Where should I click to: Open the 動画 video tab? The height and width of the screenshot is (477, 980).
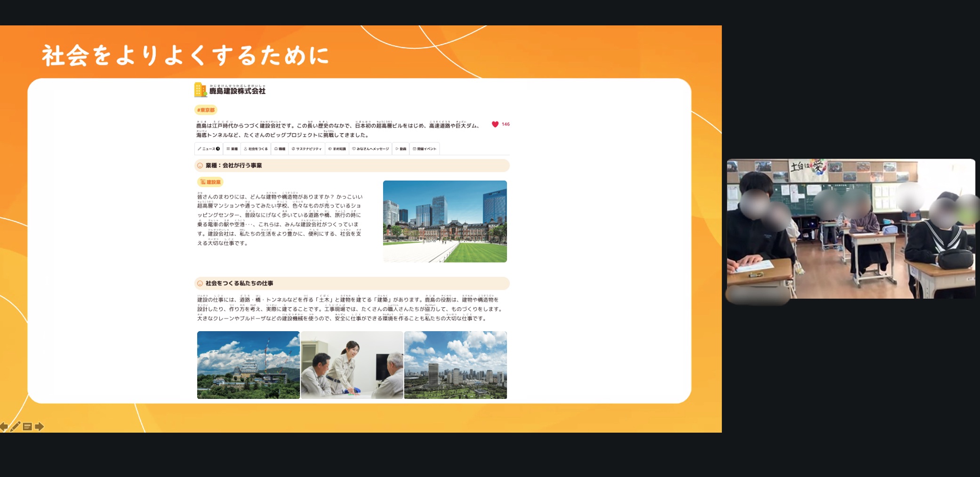(401, 149)
